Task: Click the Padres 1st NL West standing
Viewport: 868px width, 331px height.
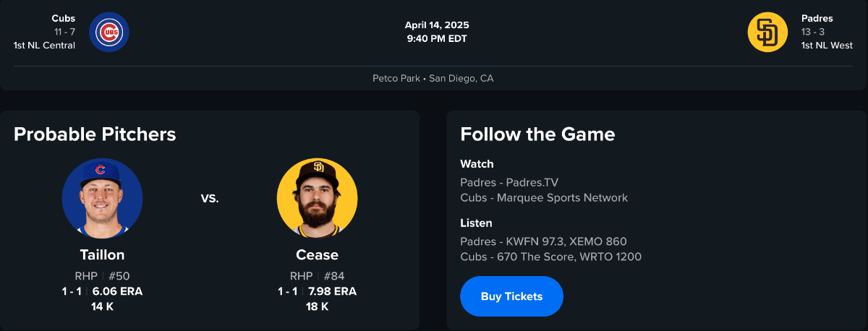Action: coord(827,46)
